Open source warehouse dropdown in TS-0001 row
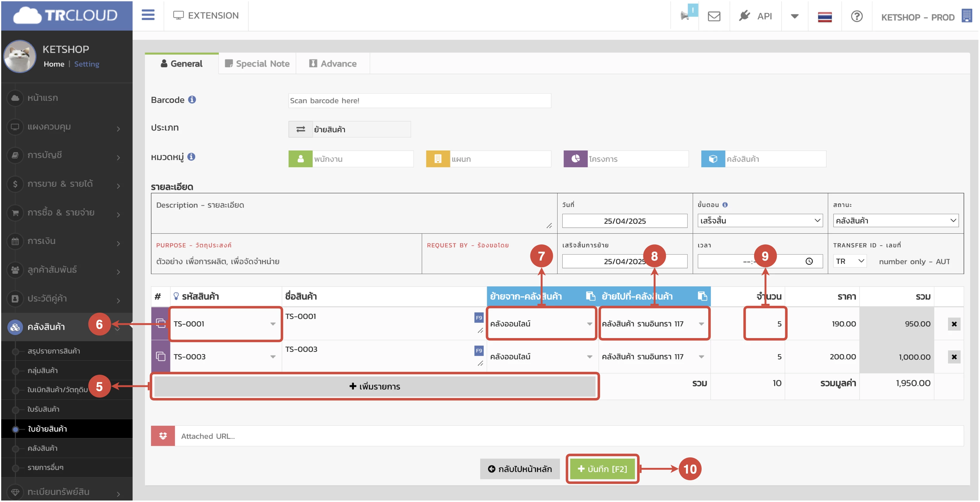Image resolution: width=980 pixels, height=502 pixels. [541, 324]
